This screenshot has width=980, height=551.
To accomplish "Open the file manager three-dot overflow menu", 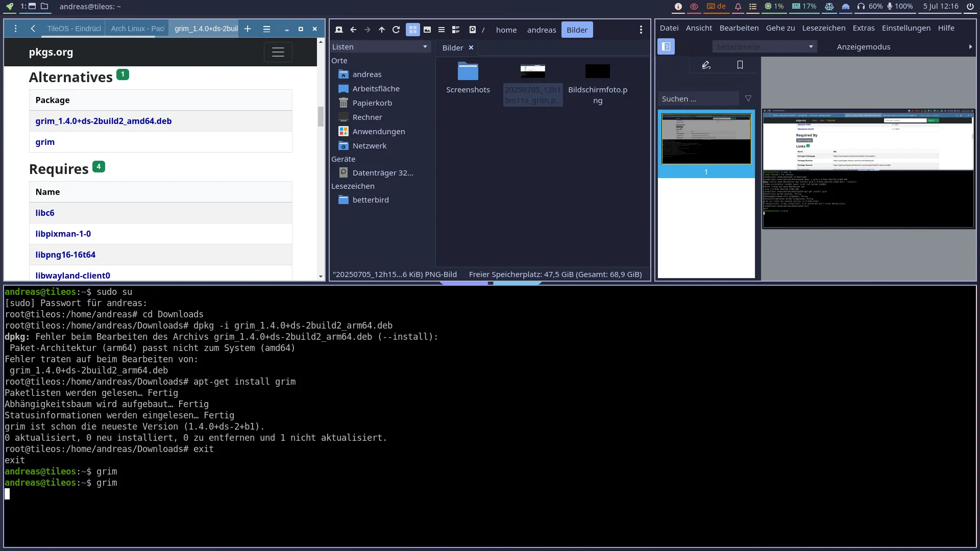I will tap(641, 30).
